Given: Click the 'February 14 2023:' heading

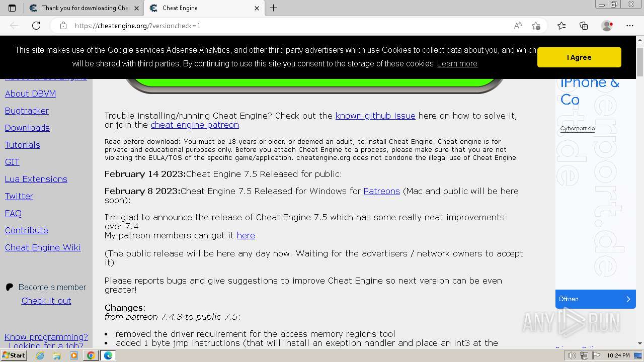Looking at the screenshot, I should pos(145,174).
